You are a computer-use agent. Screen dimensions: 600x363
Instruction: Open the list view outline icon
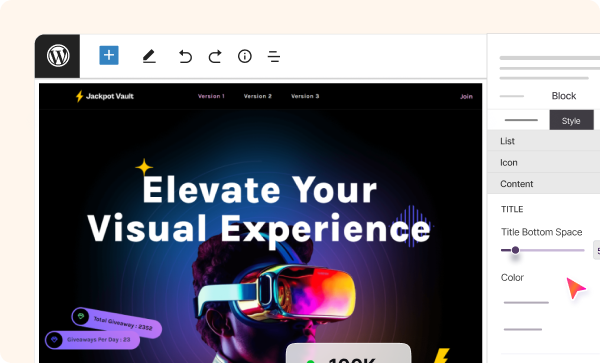pos(274,57)
